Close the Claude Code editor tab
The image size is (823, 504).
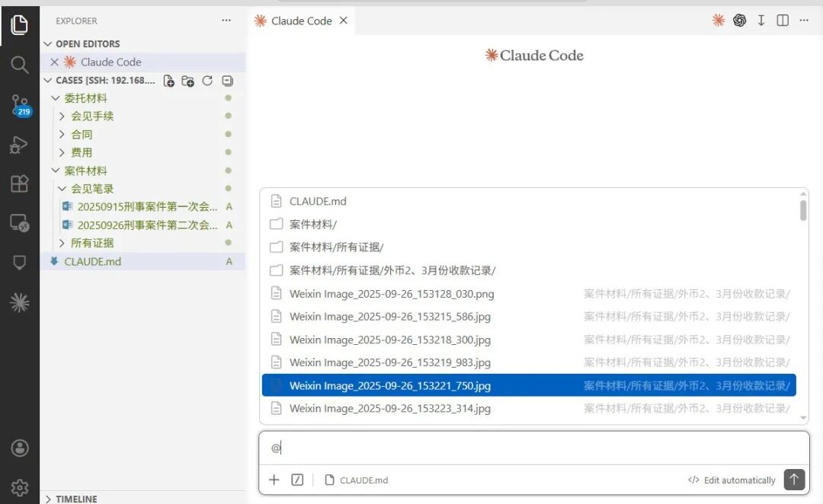tap(343, 21)
